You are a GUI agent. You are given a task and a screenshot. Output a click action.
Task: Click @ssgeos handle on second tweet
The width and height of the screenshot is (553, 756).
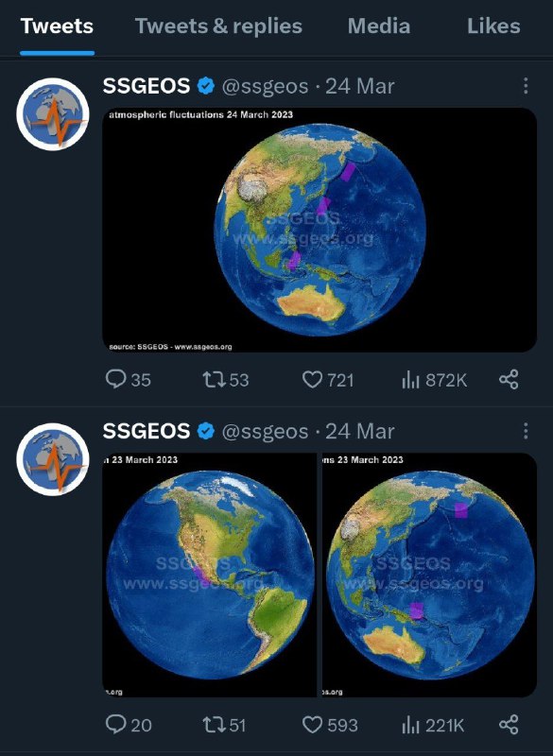pos(265,431)
